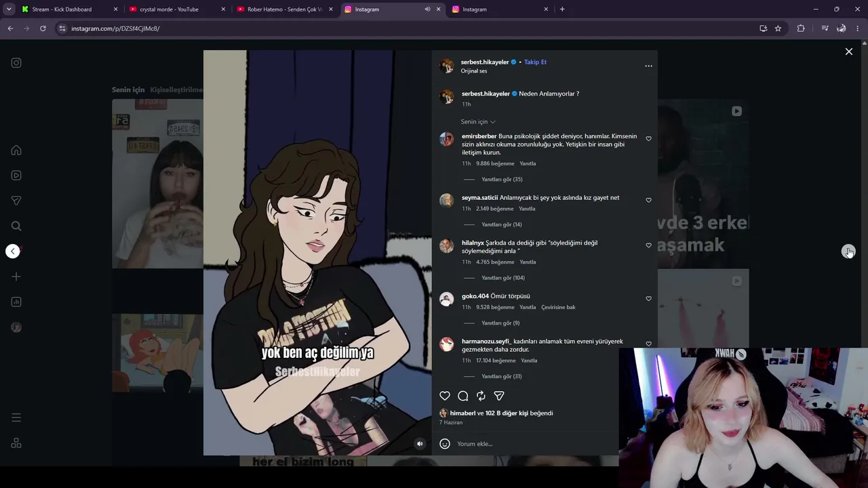Expand 'Yanıtları gör (35)' replies
The image size is (868, 488).
click(502, 180)
